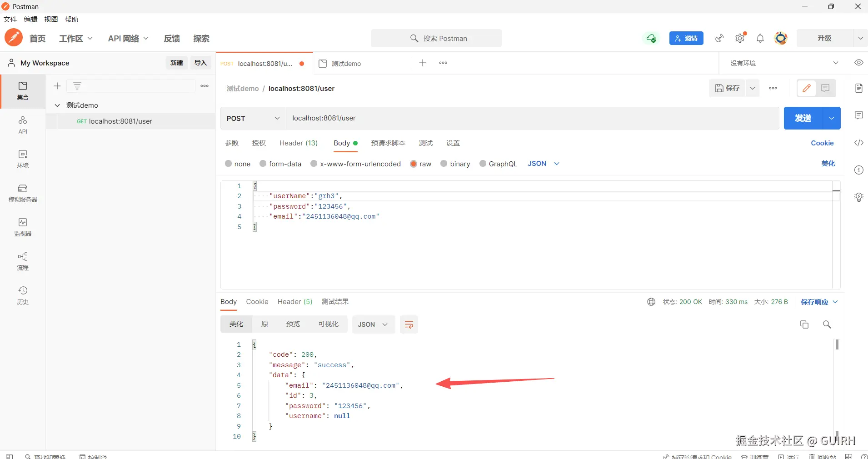Viewport: 868px width, 459px height.
Task: Open the settings gear icon
Action: 740,39
